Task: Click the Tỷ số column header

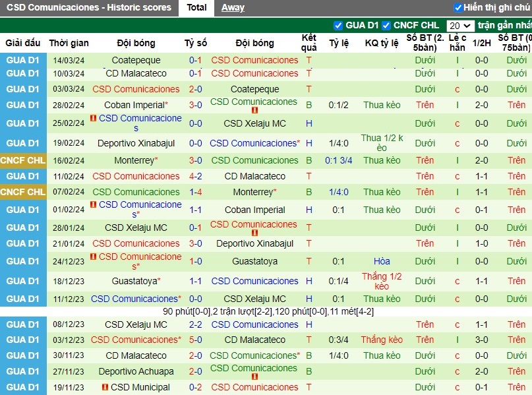Action: tap(195, 43)
